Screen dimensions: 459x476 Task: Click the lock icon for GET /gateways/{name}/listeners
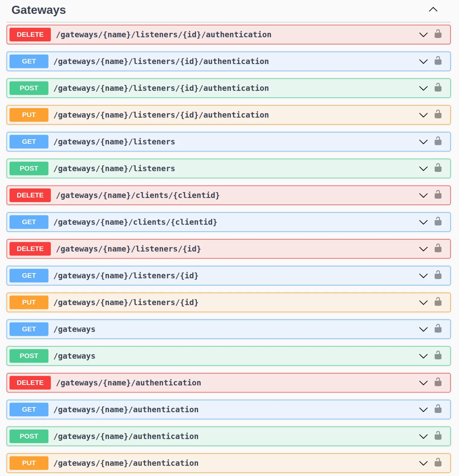438,141
